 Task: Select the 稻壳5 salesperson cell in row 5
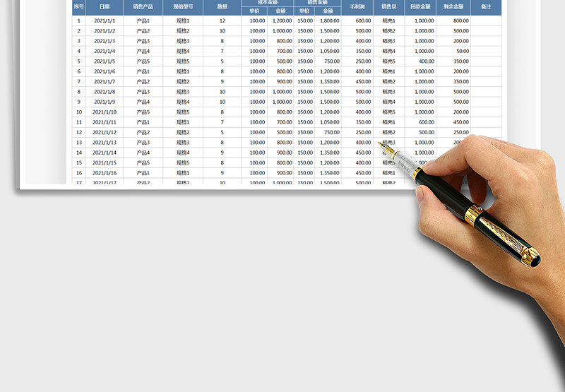pos(389,61)
